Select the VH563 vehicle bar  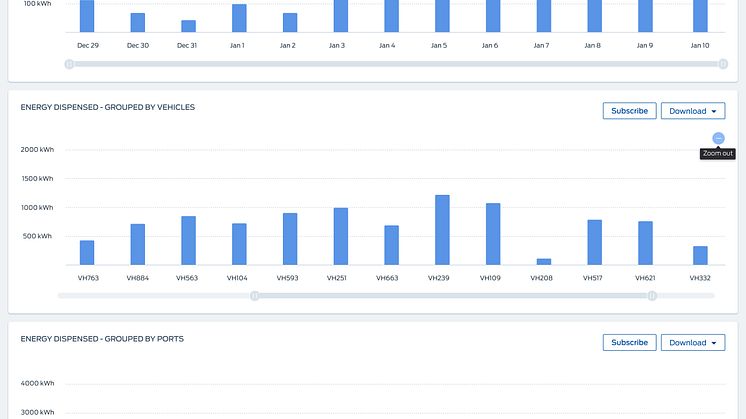[188, 240]
